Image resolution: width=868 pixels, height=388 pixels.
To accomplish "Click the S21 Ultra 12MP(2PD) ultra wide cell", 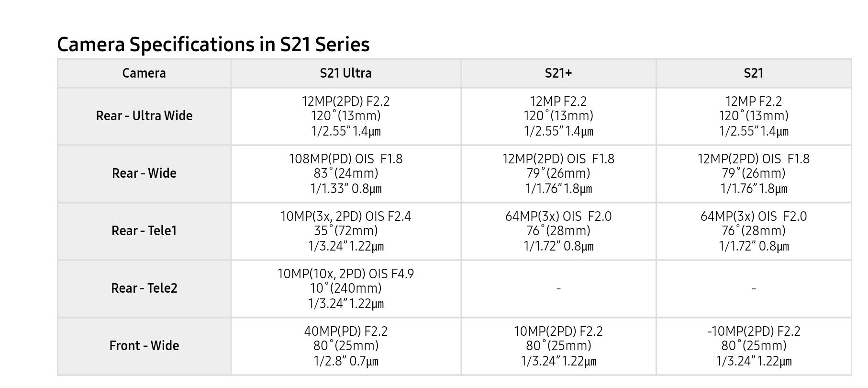I will 345,116.
